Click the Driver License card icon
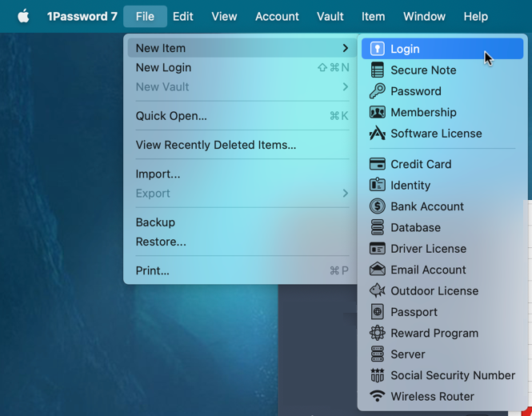 coord(377,248)
